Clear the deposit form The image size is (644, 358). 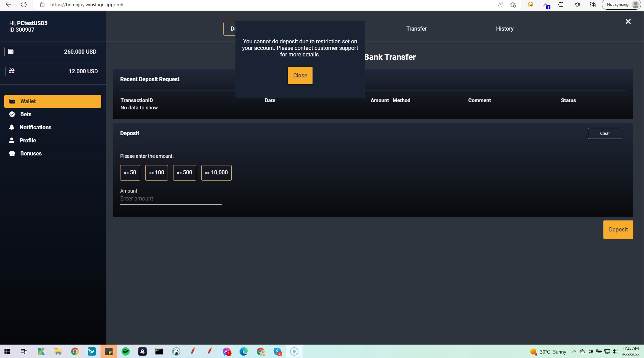pos(605,133)
